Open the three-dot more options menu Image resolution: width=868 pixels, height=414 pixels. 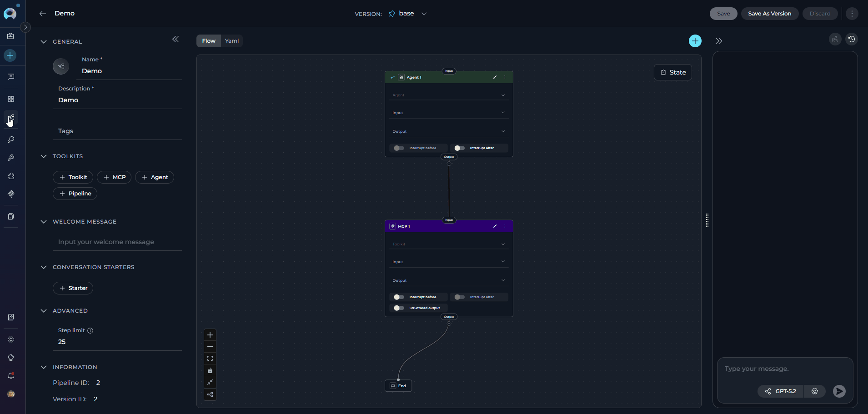pyautogui.click(x=852, y=14)
